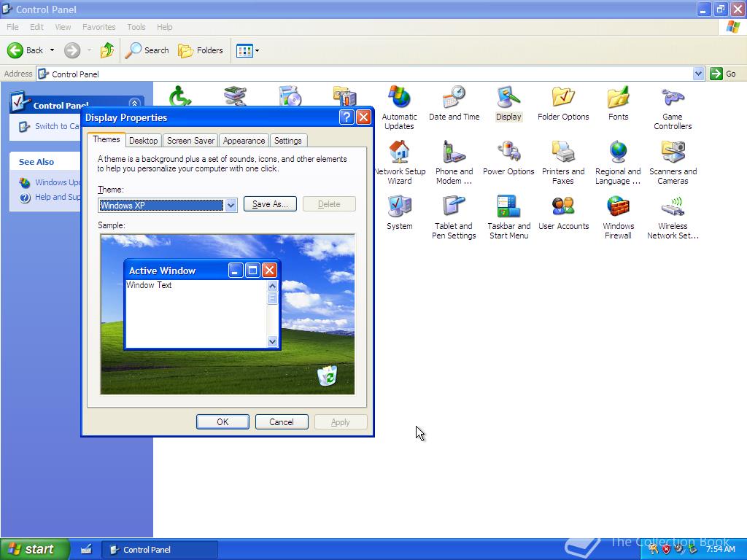Viewport: 747px width, 560px height.
Task: Open the Favorites menu
Action: pyautogui.click(x=98, y=27)
